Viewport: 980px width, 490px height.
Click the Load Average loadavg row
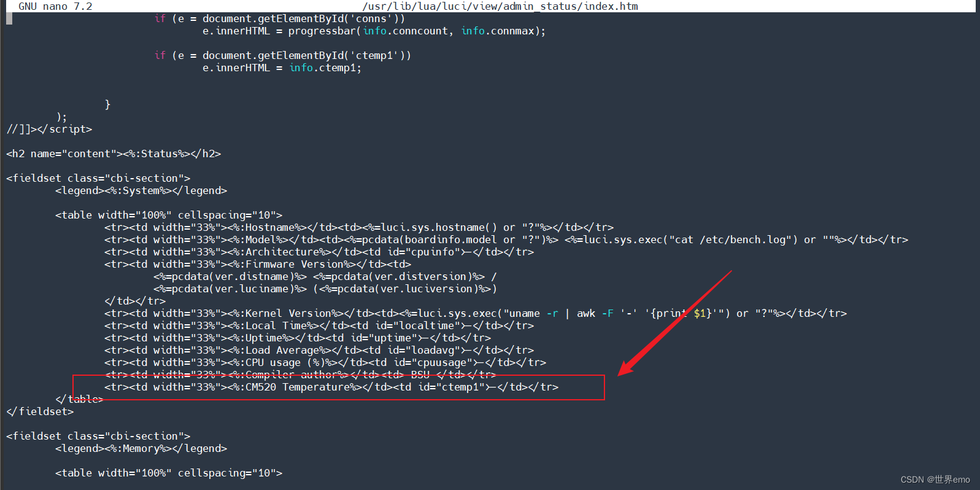[319, 350]
